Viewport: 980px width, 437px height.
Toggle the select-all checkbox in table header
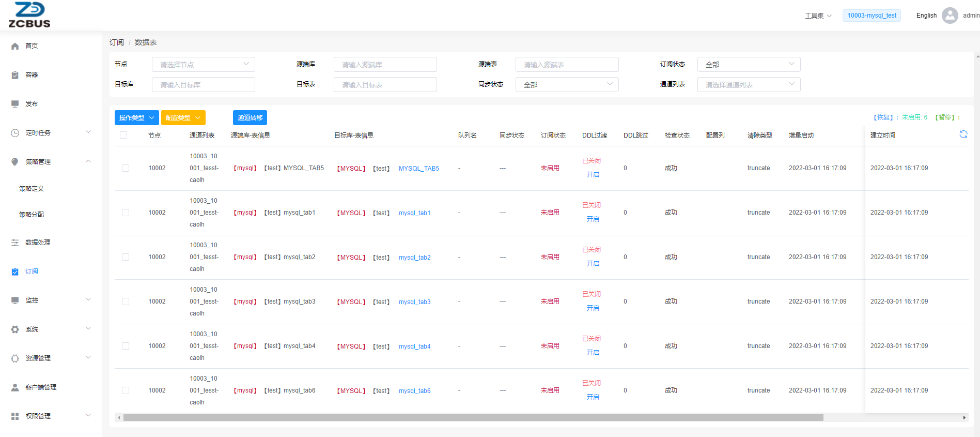click(x=123, y=135)
